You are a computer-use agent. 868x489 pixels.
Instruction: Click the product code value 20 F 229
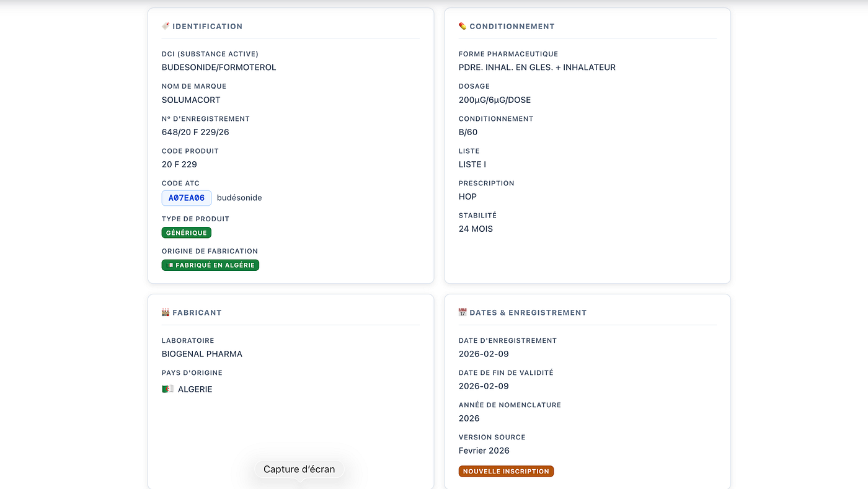point(179,164)
